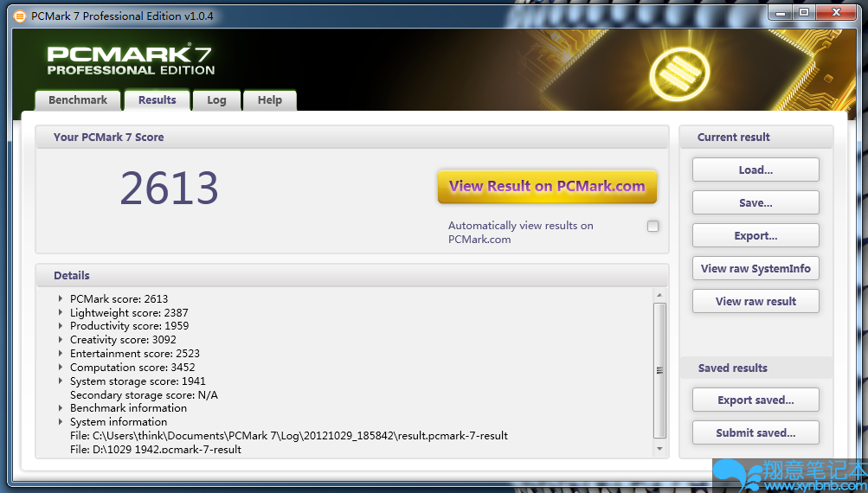Maximize the PCMark 7 window

click(x=805, y=12)
